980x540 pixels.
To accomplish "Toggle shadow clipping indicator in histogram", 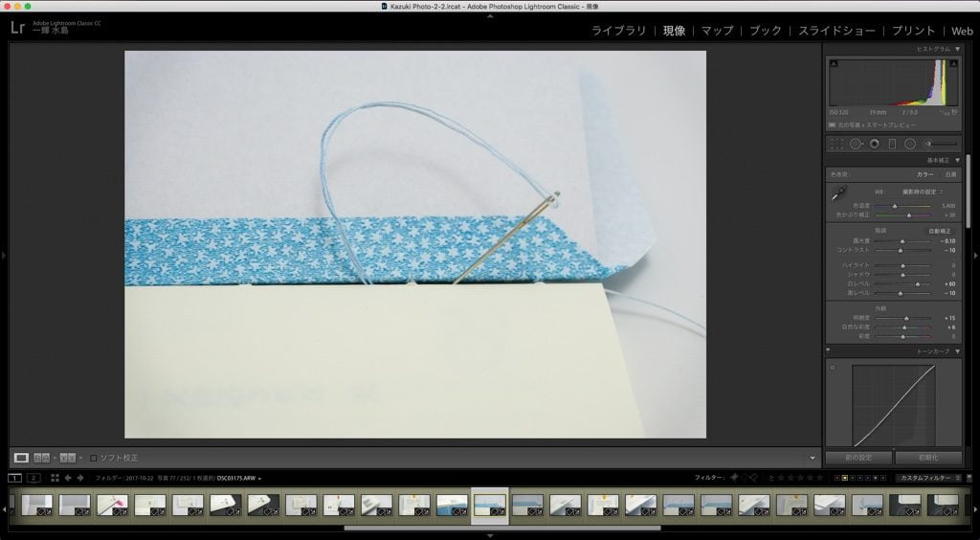I will pyautogui.click(x=834, y=64).
